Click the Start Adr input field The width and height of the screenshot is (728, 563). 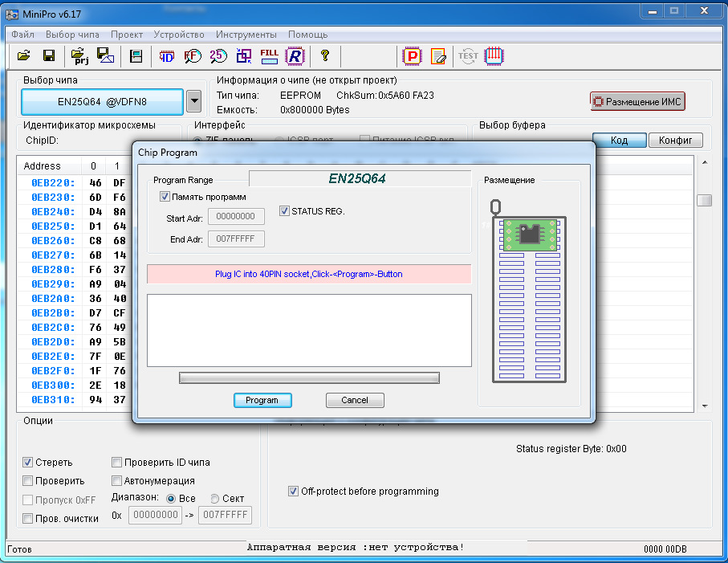tap(236, 217)
